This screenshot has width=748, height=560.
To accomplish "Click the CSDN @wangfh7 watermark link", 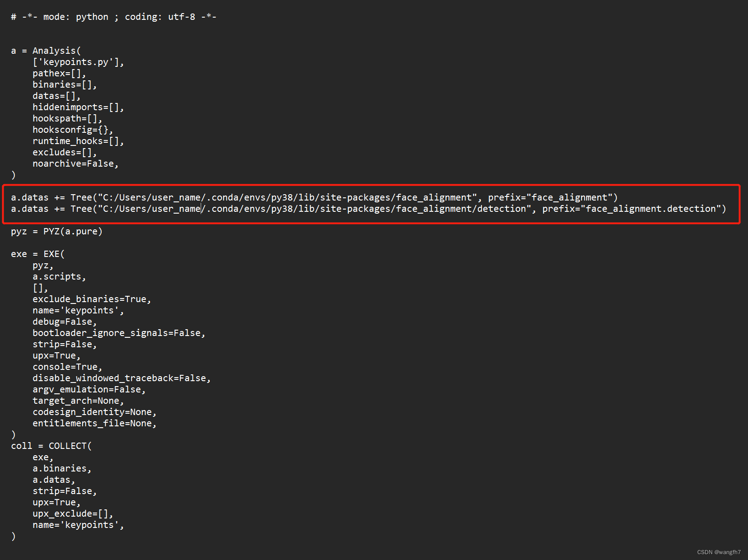I will click(719, 552).
